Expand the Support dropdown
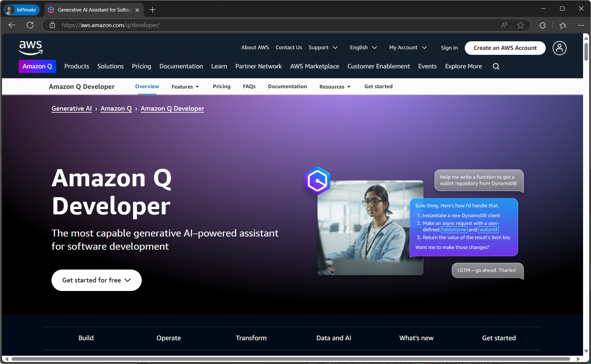 323,48
